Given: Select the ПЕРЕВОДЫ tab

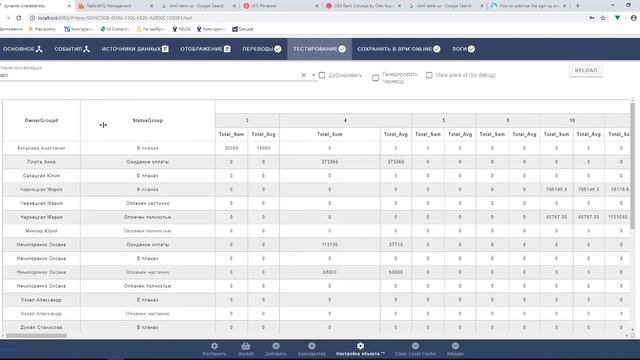Looking at the screenshot, I should (262, 49).
